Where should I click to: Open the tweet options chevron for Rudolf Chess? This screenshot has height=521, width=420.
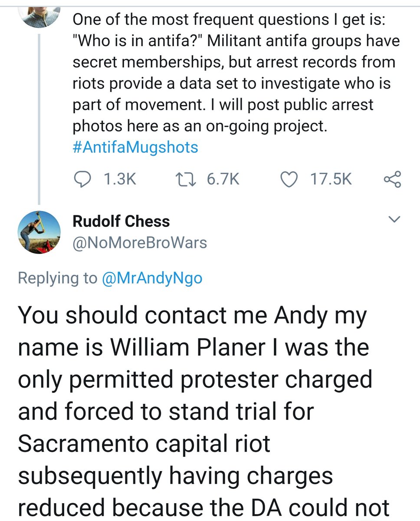[394, 220]
